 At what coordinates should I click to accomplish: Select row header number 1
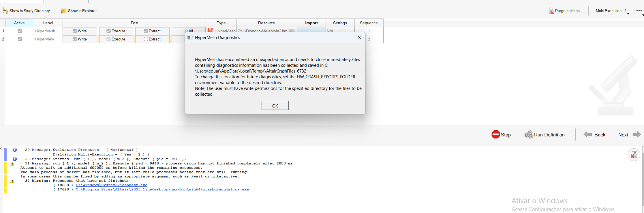3,31
